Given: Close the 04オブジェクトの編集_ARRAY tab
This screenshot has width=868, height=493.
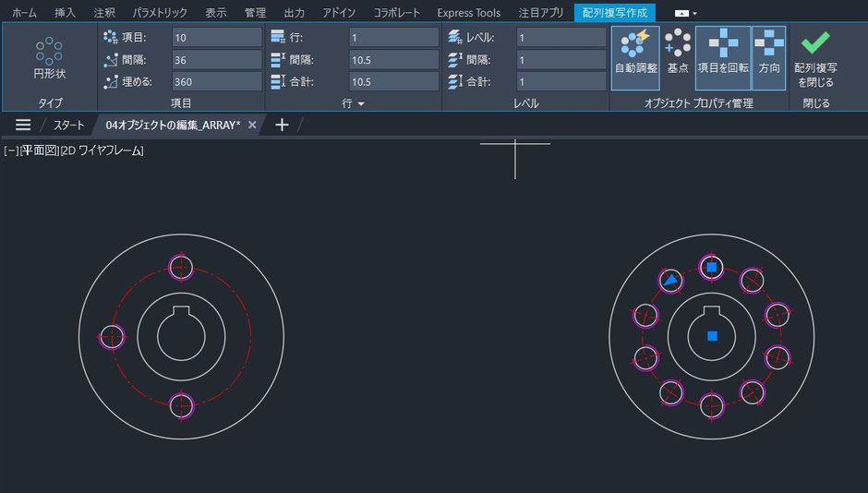Looking at the screenshot, I should click(x=252, y=125).
